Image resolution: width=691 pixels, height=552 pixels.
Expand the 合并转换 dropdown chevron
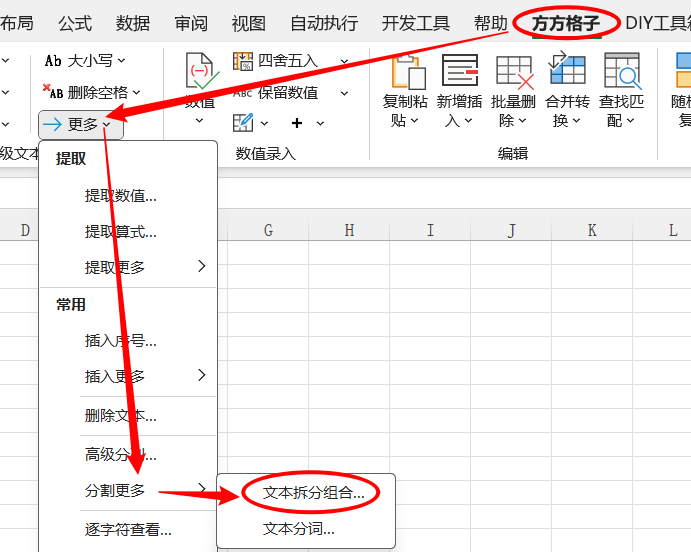pos(576,120)
